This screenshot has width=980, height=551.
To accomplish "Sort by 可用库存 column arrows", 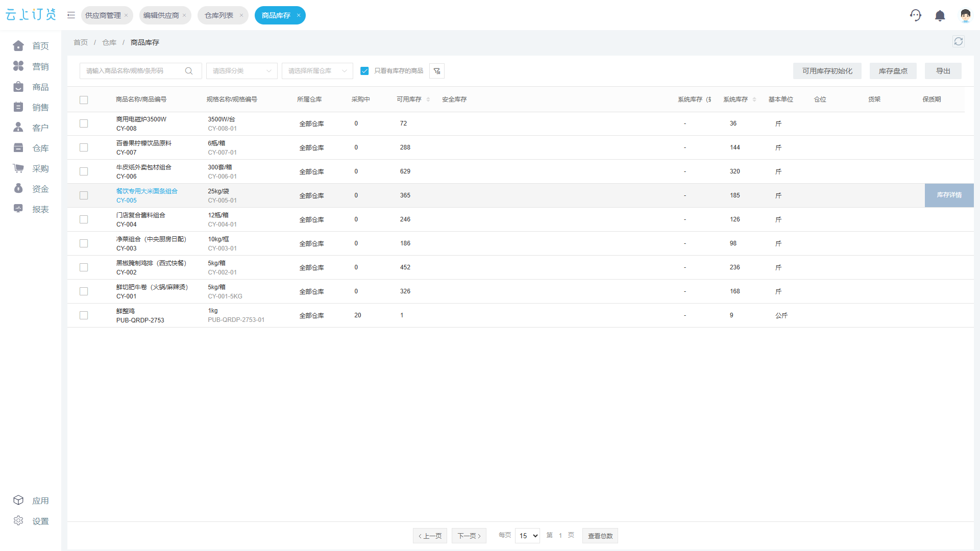I will coord(428,99).
